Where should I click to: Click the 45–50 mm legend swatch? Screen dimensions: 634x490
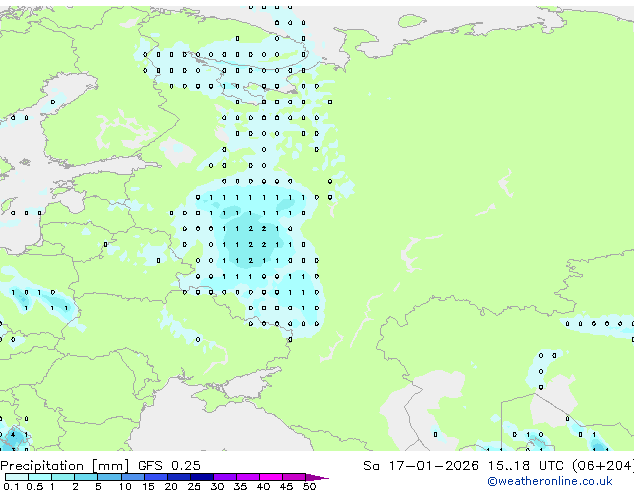(294, 477)
